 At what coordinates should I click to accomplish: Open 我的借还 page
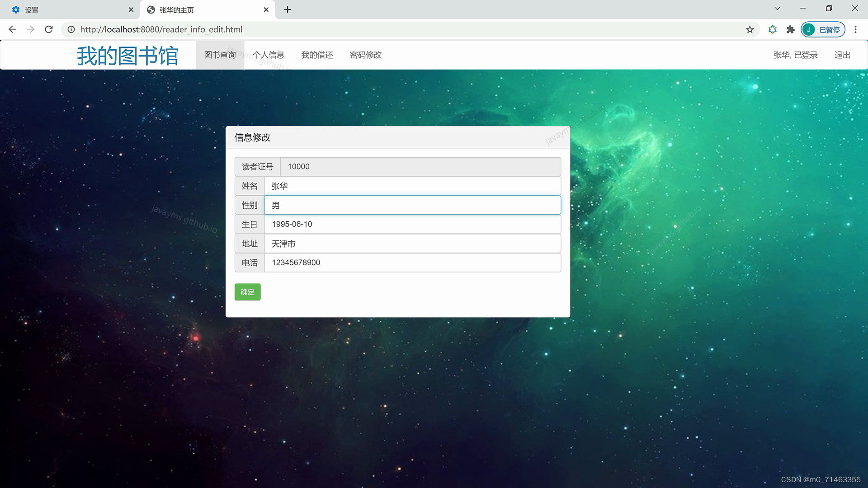pos(317,55)
